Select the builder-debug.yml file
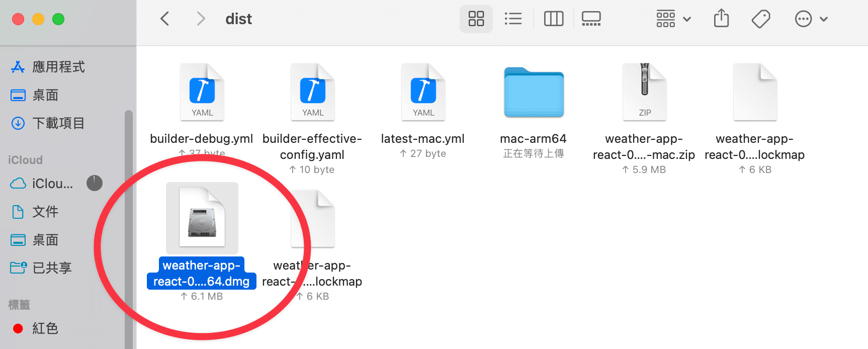This screenshot has width=868, height=349. point(202,93)
